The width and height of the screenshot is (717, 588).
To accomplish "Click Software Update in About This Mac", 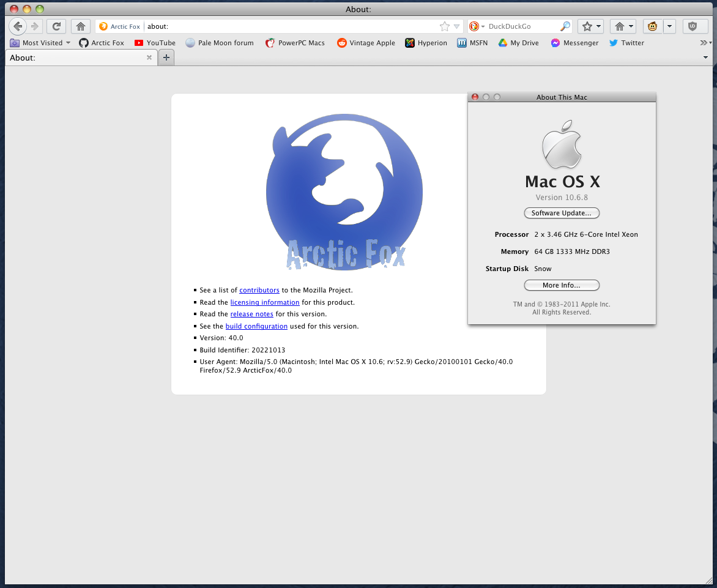I will [x=562, y=213].
